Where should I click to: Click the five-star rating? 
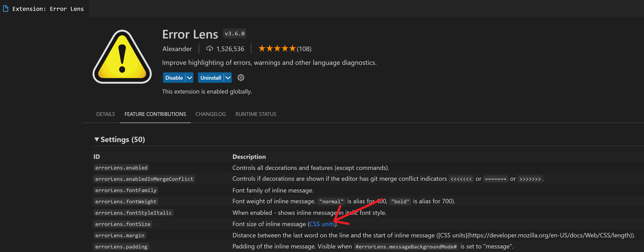[277, 49]
